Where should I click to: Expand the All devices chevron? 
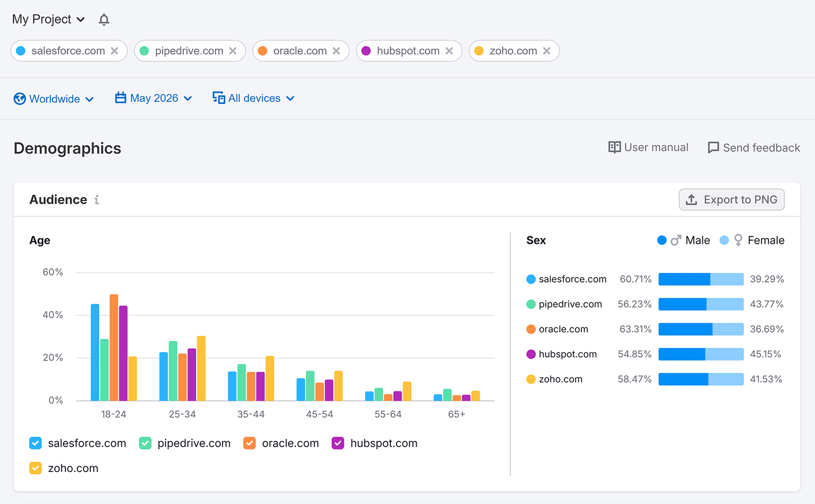point(290,98)
